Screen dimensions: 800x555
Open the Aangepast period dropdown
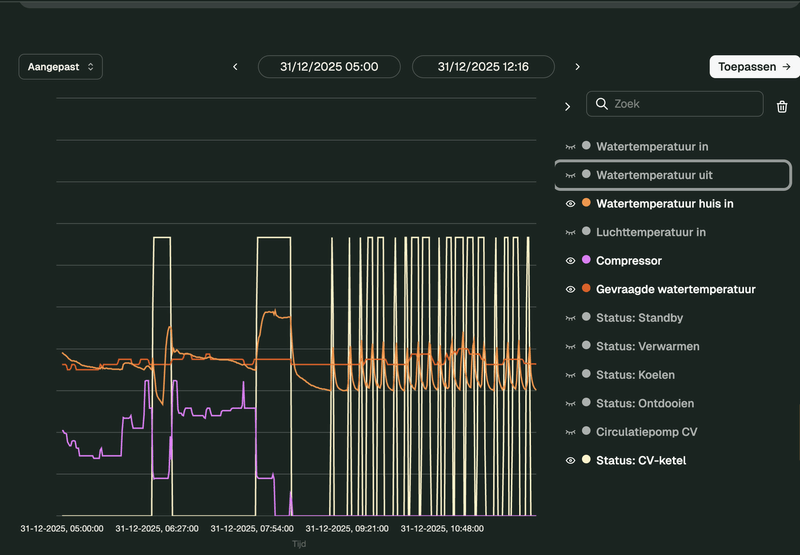pos(60,67)
